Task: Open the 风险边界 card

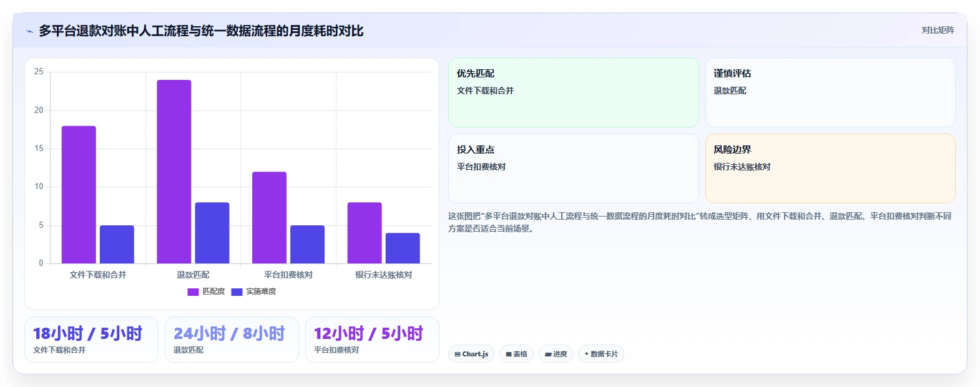Action: (830, 169)
